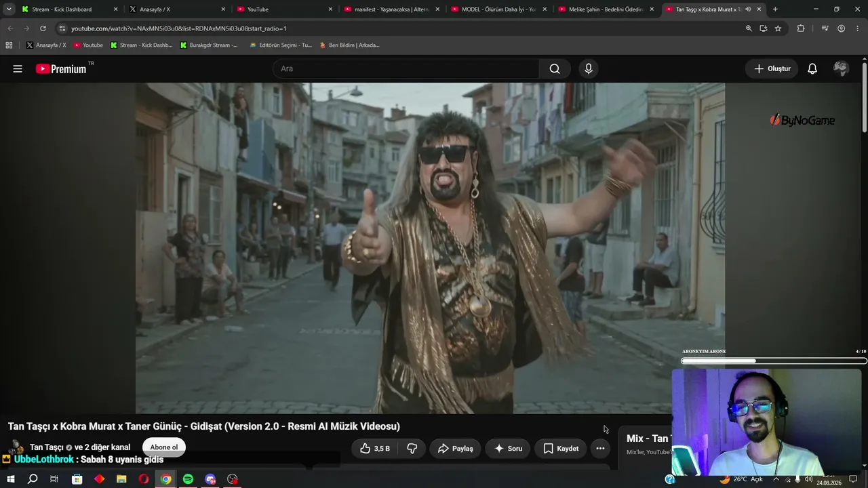Open more actions three-dot menu under video

[600, 448]
